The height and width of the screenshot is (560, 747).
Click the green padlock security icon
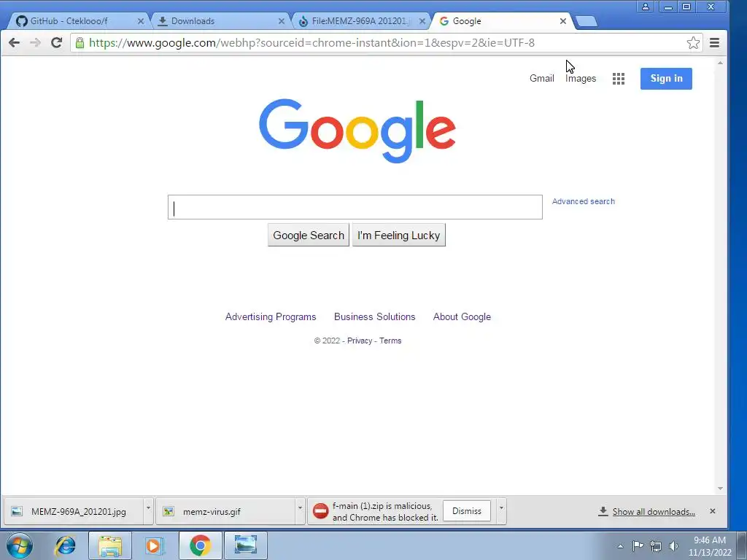click(x=80, y=43)
